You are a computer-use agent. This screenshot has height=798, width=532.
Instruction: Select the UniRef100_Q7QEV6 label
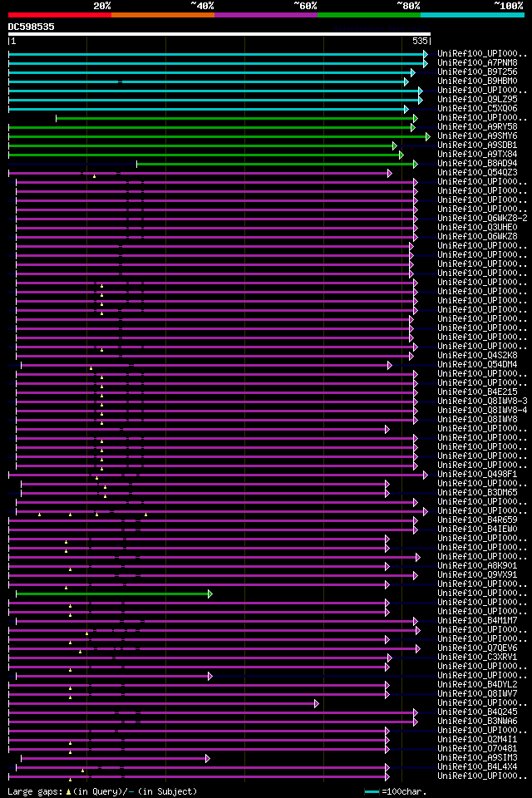tap(477, 648)
